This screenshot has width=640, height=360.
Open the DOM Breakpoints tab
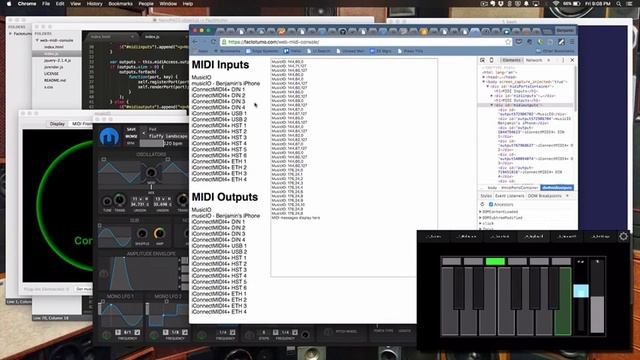pos(545,196)
